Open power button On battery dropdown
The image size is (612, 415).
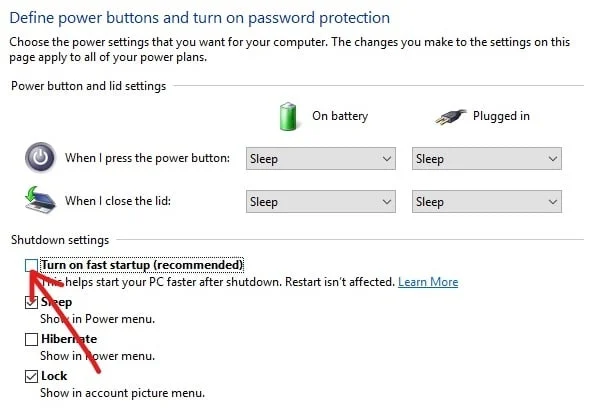pyautogui.click(x=320, y=159)
